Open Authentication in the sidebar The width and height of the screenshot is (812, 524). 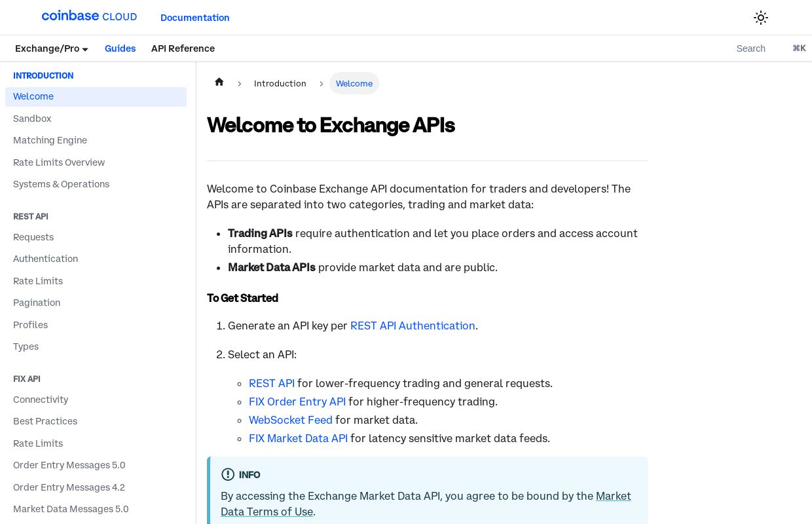(96, 259)
